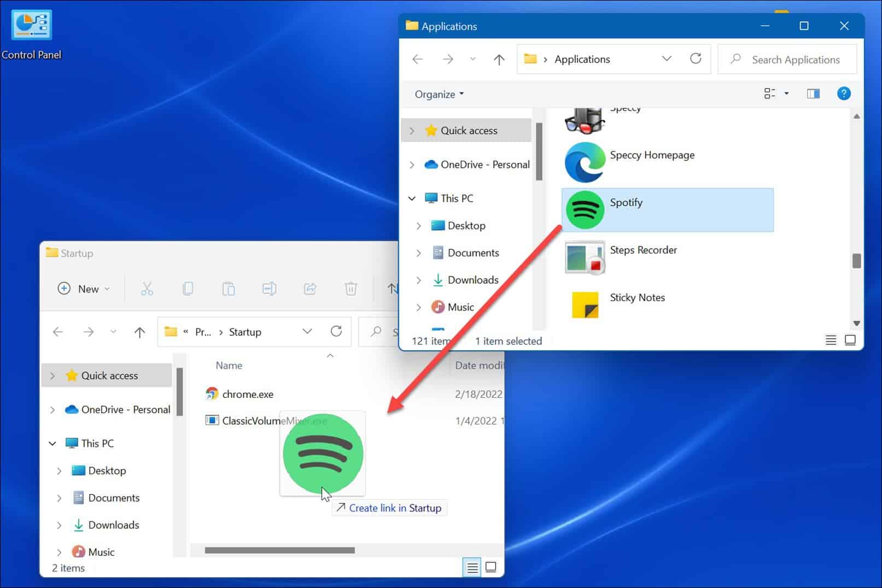882x588 pixels.
Task: Open the view options dropdown arrow in Applications
Action: (787, 94)
